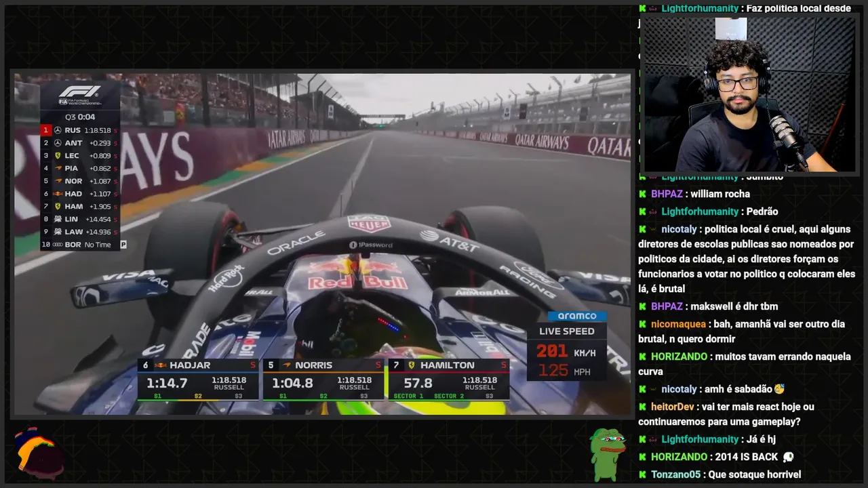Click the red position 1 badge for RUS
The image size is (868, 488).
pyautogui.click(x=46, y=130)
